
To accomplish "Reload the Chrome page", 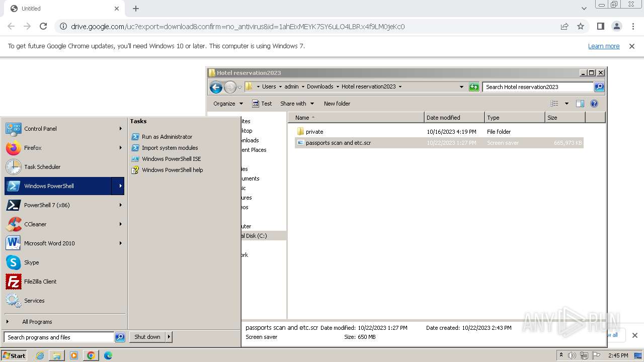I will pos(43,27).
